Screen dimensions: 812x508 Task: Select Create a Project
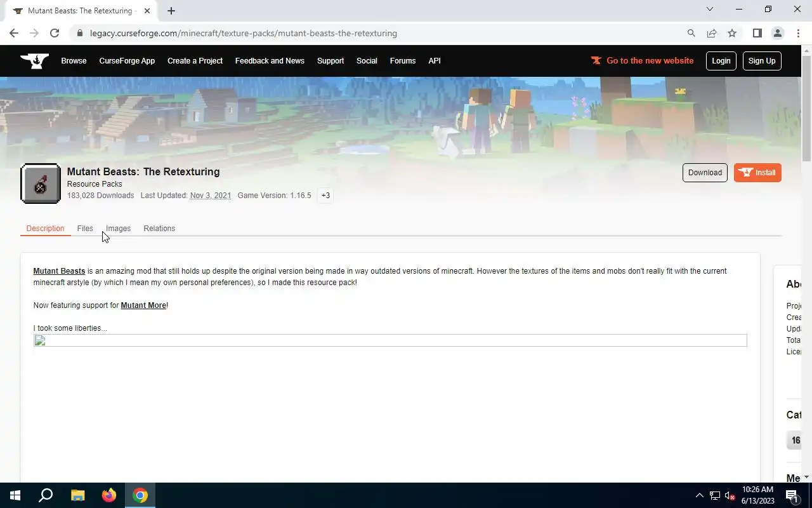[195, 61]
